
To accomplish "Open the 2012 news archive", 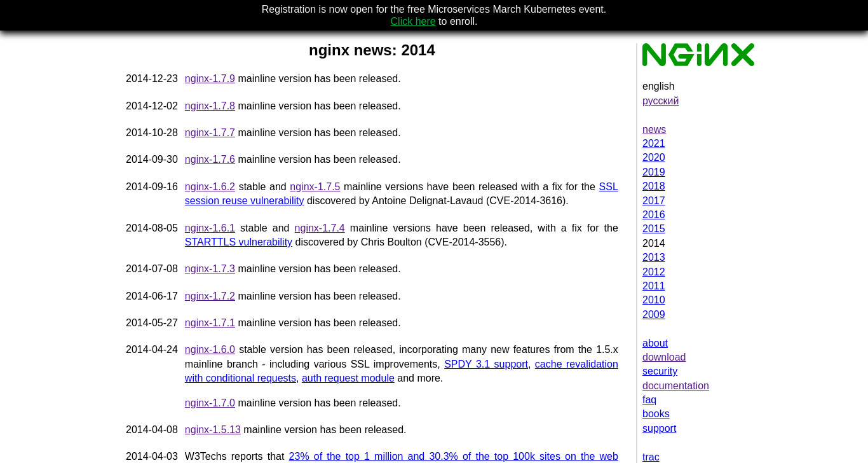I will click(653, 272).
